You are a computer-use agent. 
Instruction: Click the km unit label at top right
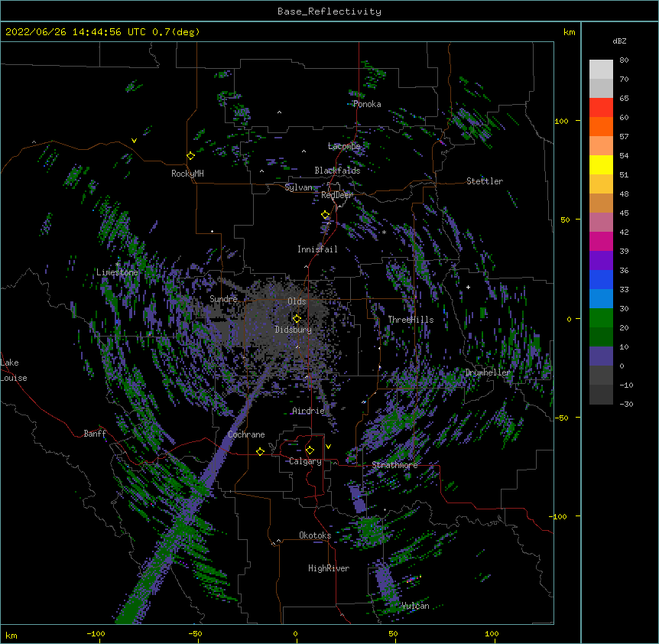(x=569, y=32)
